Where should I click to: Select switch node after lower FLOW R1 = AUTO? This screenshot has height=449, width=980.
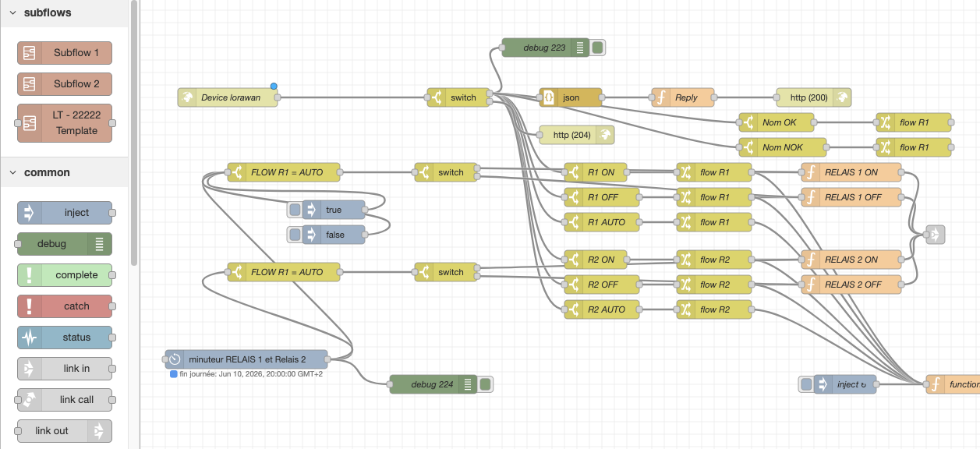tap(446, 272)
